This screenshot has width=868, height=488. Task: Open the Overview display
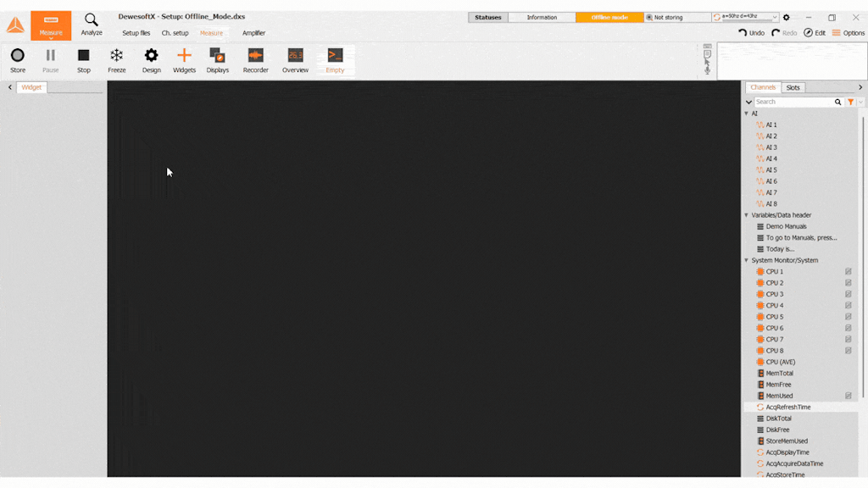[295, 60]
